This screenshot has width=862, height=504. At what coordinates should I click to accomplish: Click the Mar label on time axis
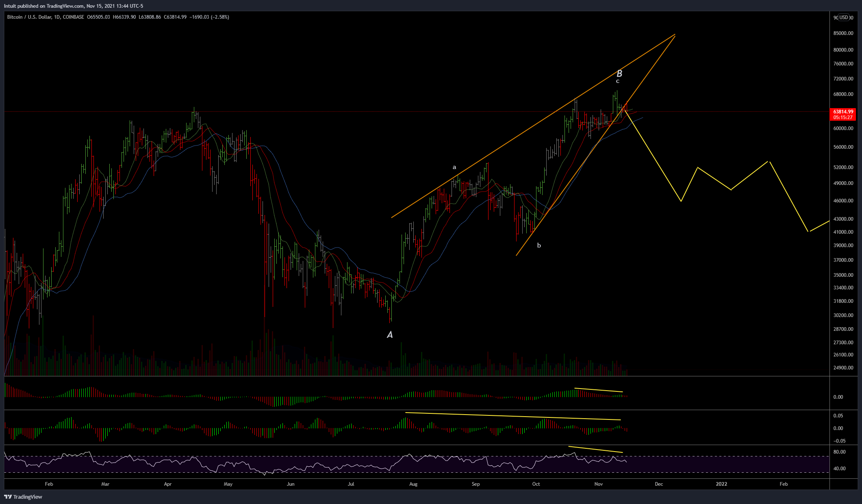point(105,484)
